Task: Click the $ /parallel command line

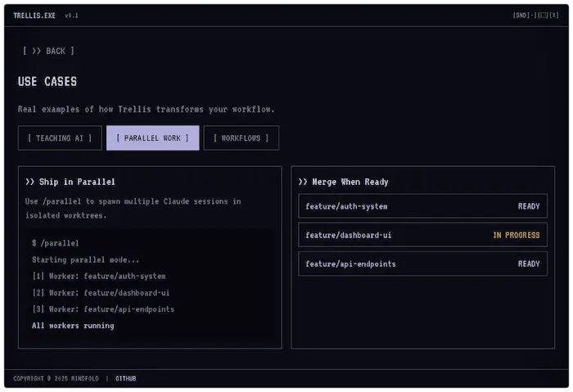Action: (55, 243)
